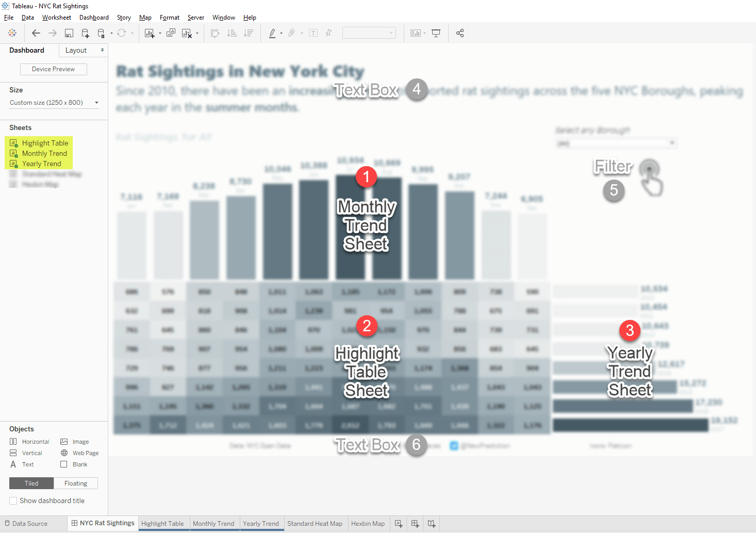Switch to the Layout panel tab
The height and width of the screenshot is (533, 756).
76,50
